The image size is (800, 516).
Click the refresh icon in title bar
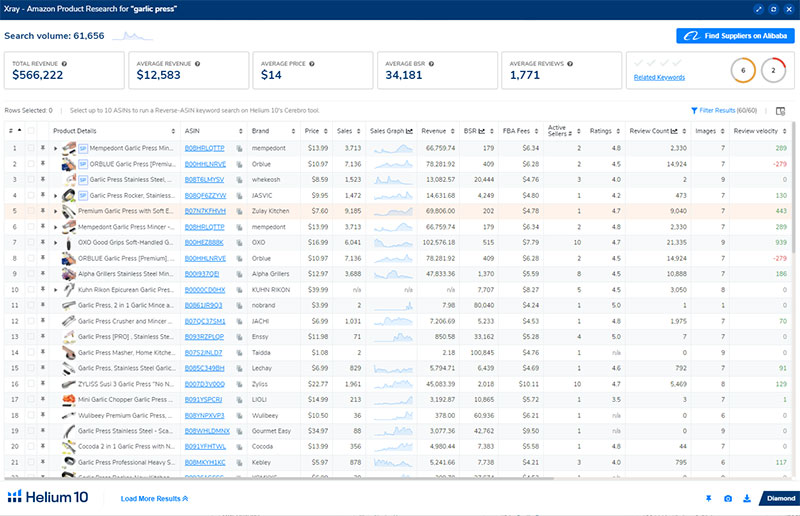pyautogui.click(x=773, y=9)
